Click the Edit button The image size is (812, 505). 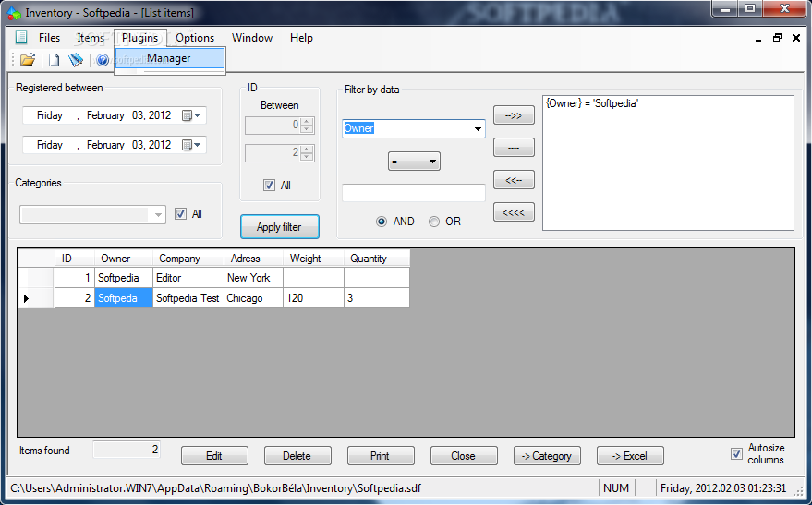[214, 456]
